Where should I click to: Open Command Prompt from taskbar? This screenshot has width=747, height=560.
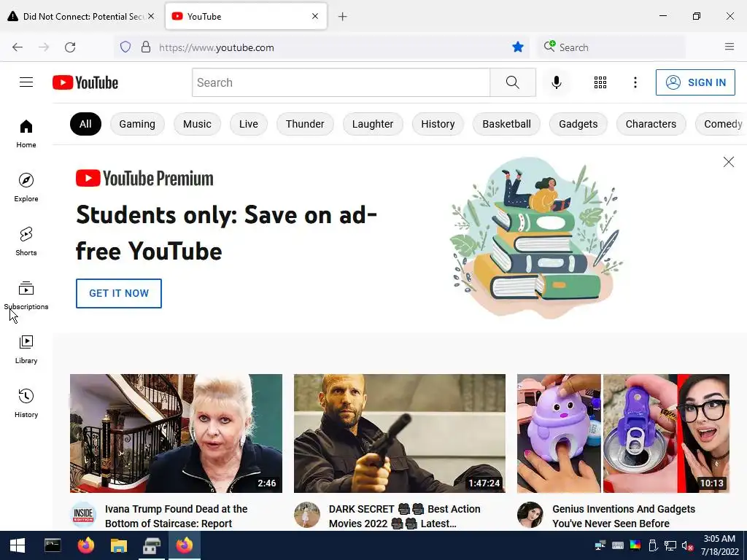(53, 545)
